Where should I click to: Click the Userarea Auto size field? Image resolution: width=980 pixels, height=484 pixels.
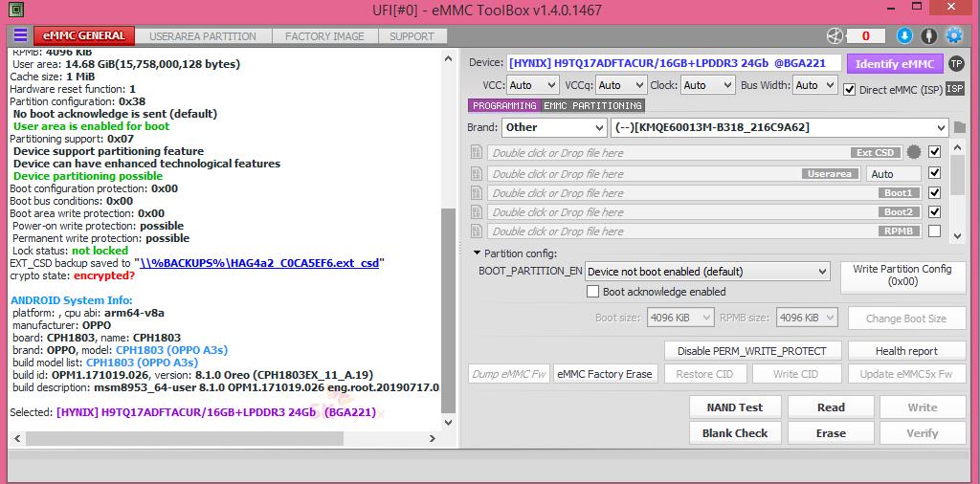894,174
